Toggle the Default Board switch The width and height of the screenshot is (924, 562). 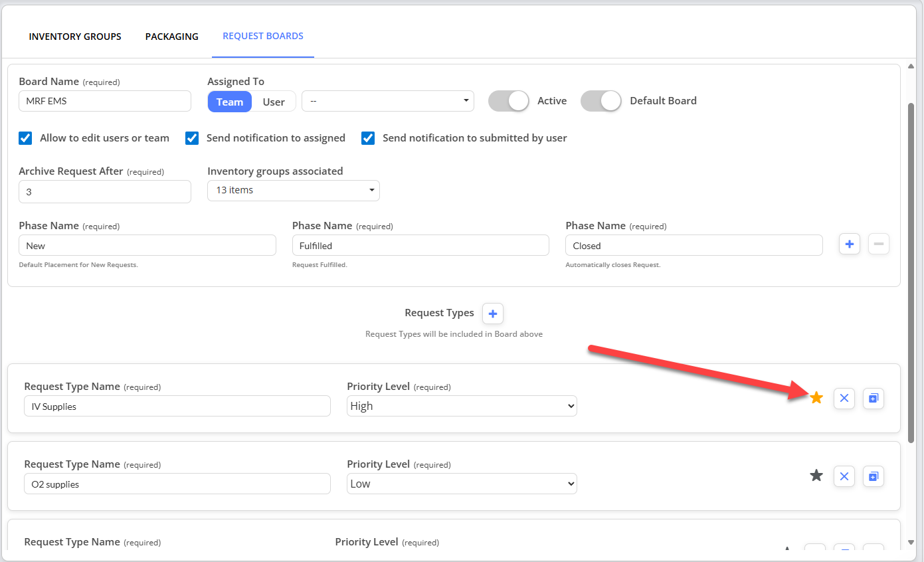point(601,101)
